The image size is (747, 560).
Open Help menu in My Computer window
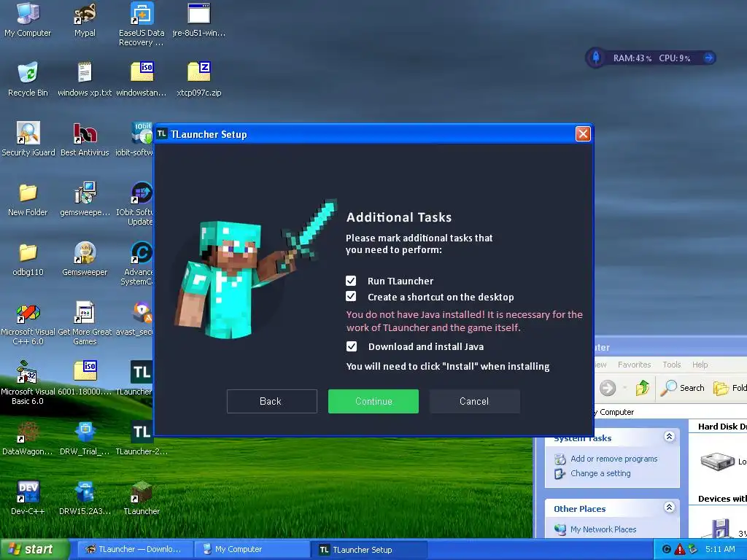[700, 365]
